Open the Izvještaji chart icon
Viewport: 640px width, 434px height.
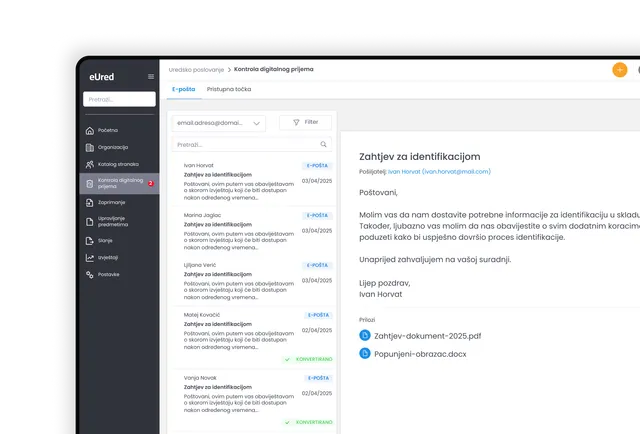pyautogui.click(x=90, y=258)
